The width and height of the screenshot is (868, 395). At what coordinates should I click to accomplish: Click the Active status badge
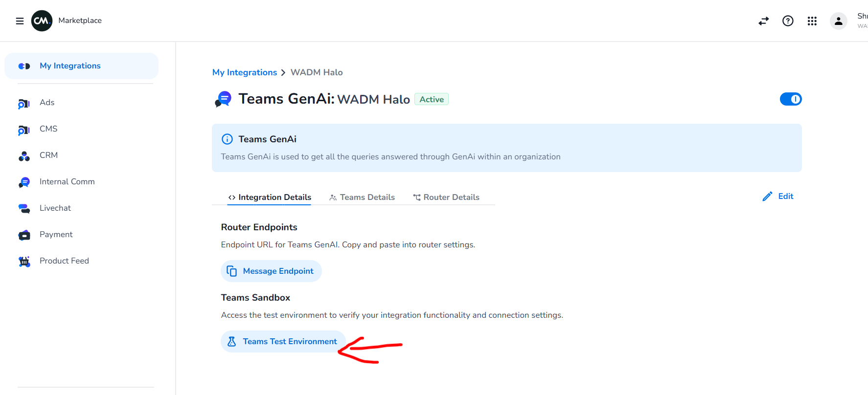coord(432,99)
